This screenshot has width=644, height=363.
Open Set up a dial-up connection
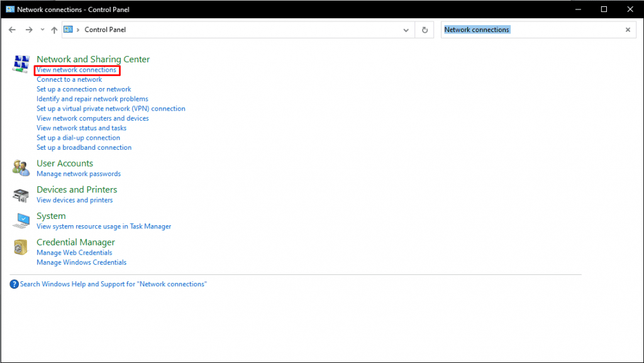[x=79, y=138]
